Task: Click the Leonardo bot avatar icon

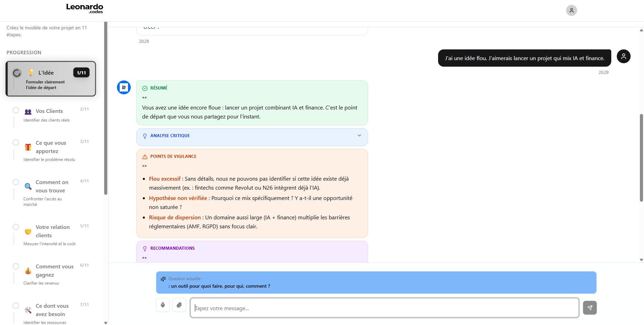Action: click(124, 87)
